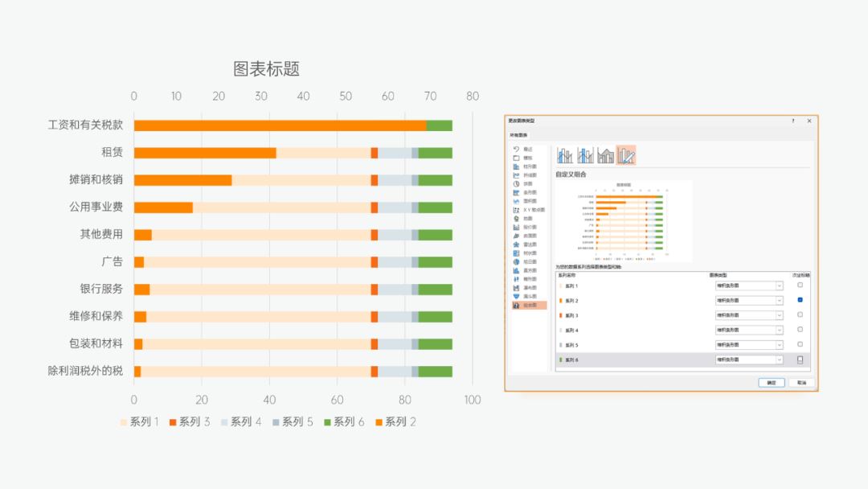
Task: Click the help question mark in dialog
Action: pyautogui.click(x=793, y=121)
